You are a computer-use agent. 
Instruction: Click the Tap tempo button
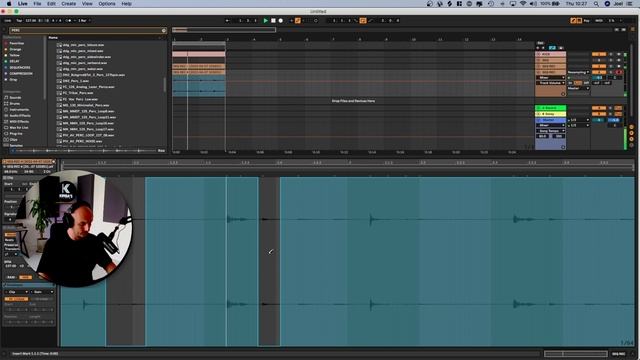[19, 20]
